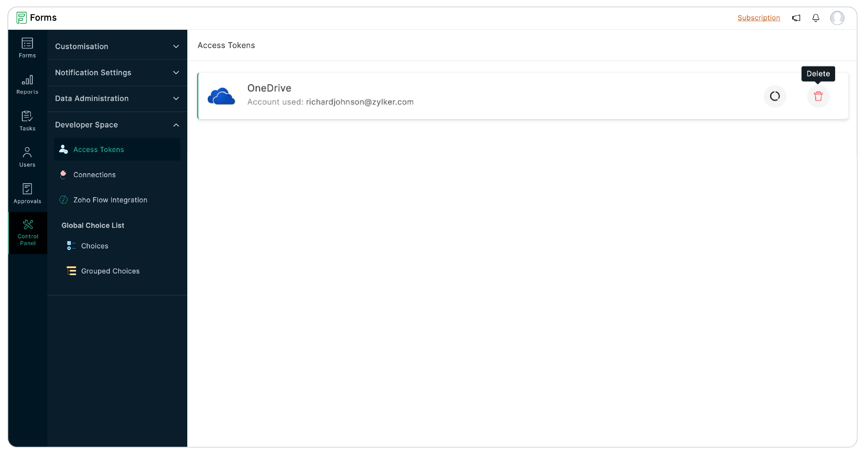
Task: Select Choices under Global Choice List
Action: coord(94,246)
